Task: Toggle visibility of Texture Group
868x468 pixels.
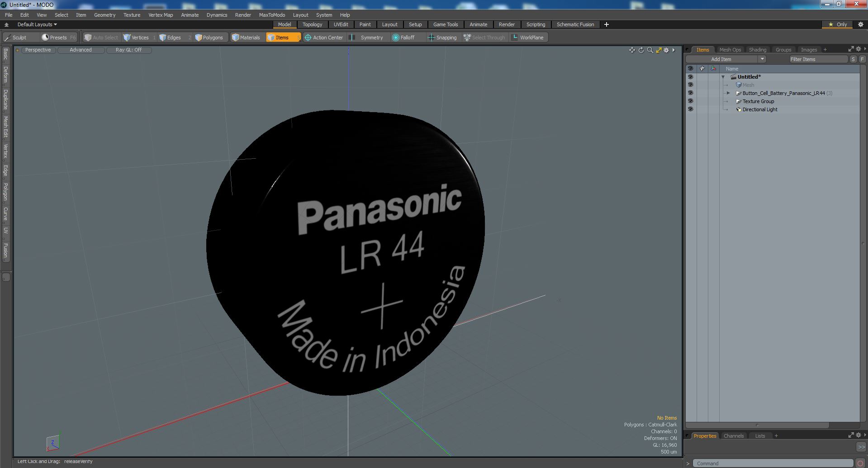Action: point(690,101)
